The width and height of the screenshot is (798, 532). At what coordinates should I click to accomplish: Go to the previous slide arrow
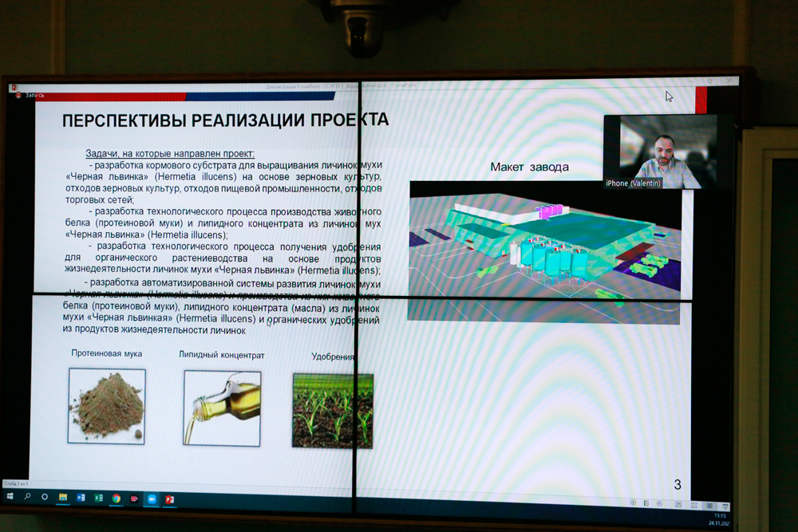pos(633,502)
